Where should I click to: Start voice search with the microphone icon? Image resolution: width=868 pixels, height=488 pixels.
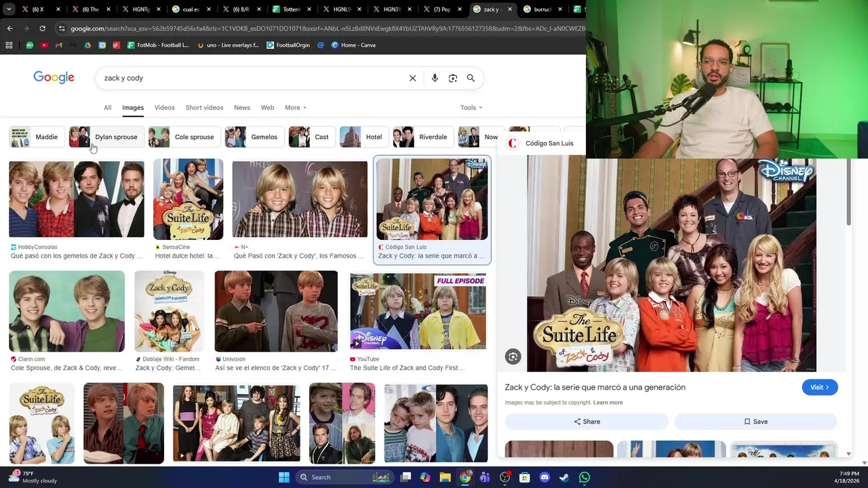point(435,78)
